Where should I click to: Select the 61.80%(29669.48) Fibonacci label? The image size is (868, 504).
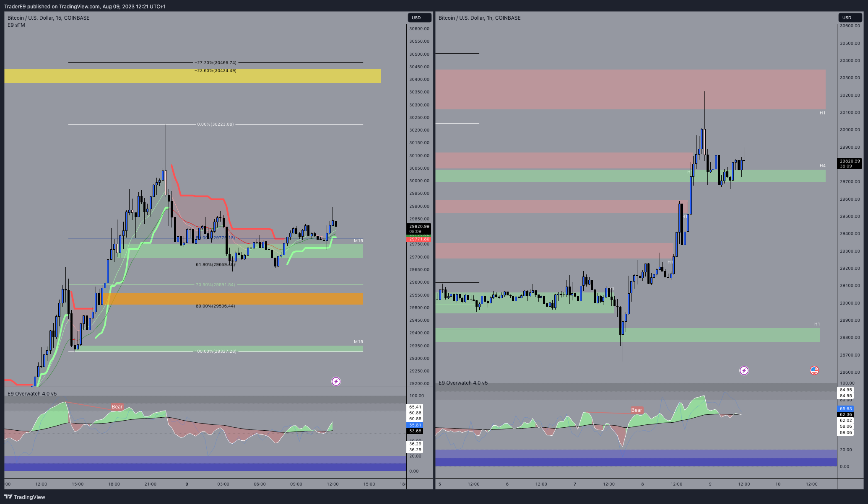[x=216, y=265]
